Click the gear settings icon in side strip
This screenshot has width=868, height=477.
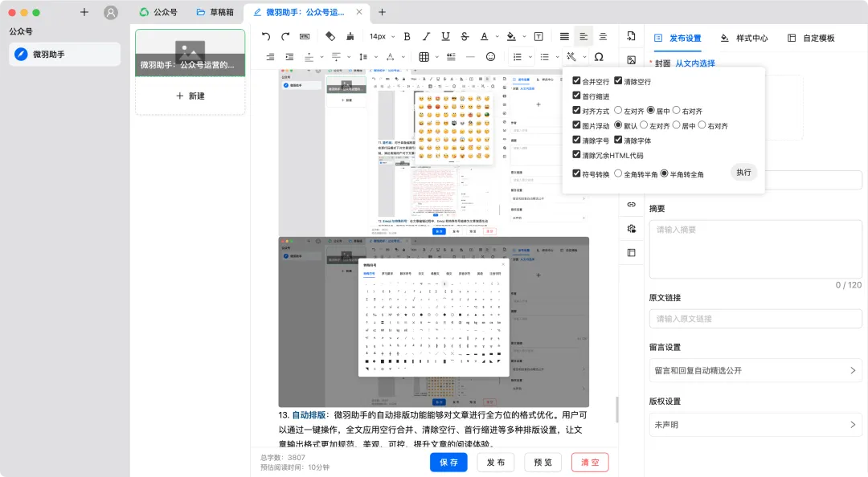point(631,229)
